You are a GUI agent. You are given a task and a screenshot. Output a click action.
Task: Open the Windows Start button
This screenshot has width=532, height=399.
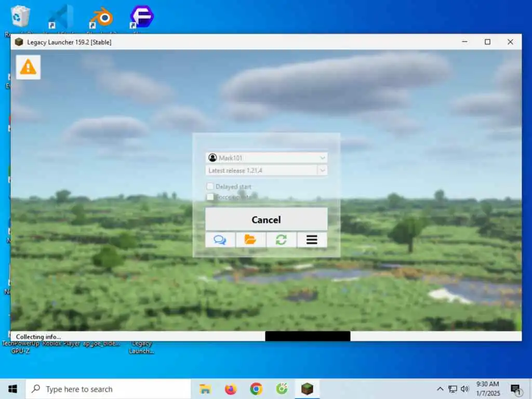(12, 389)
